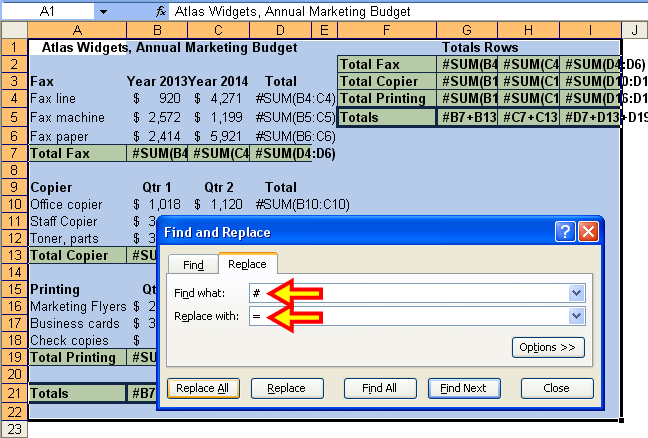Image resolution: width=648 pixels, height=438 pixels.
Task: Click the Find All button
Action: pos(380,388)
